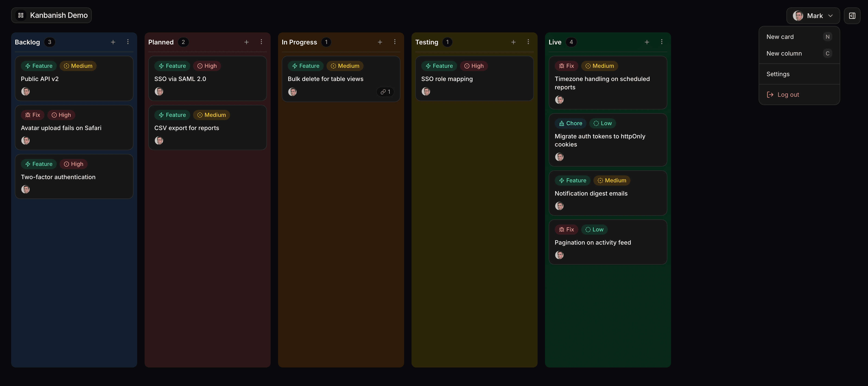This screenshot has width=868, height=386.
Task: Open Settings from user menu
Action: click(x=799, y=74)
